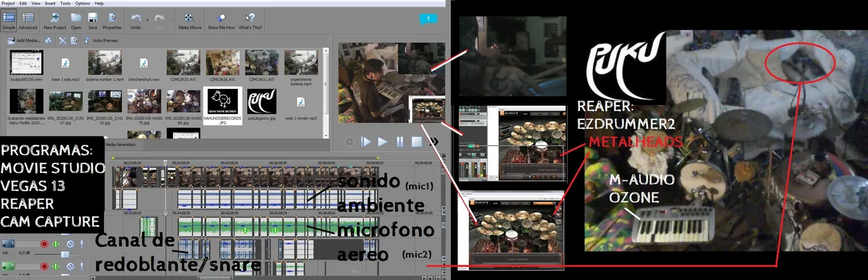Click the Add Media icon

[11, 41]
